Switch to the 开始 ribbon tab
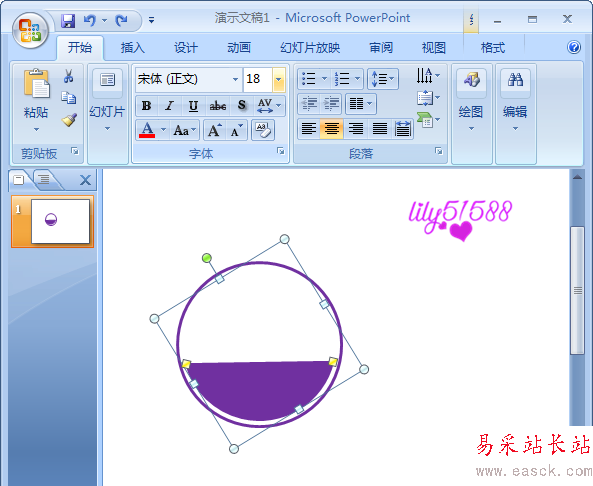This screenshot has height=486, width=593. [80, 48]
